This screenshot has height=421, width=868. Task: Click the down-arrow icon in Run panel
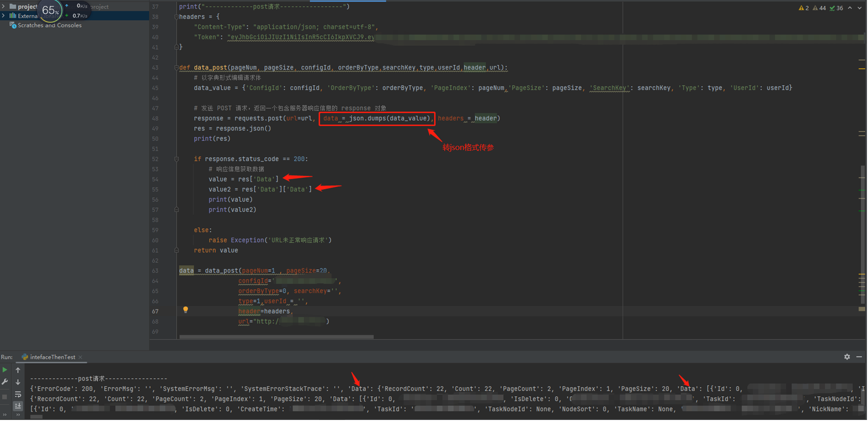coord(18,382)
